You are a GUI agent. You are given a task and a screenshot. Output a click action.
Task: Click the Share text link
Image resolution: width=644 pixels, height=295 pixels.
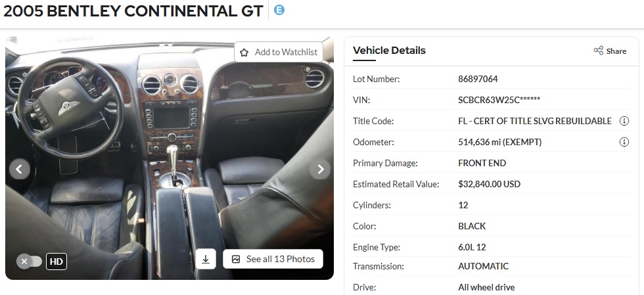click(616, 51)
